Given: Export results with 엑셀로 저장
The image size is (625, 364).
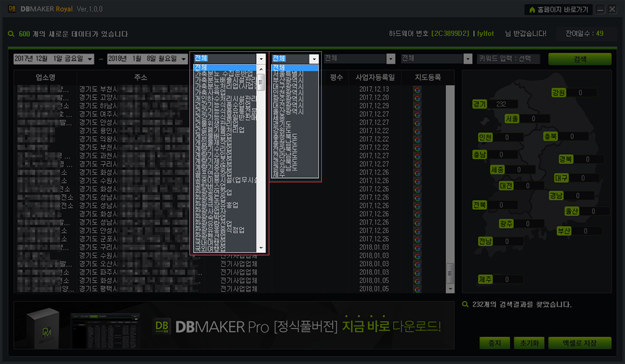Looking at the screenshot, I should tap(580, 343).
